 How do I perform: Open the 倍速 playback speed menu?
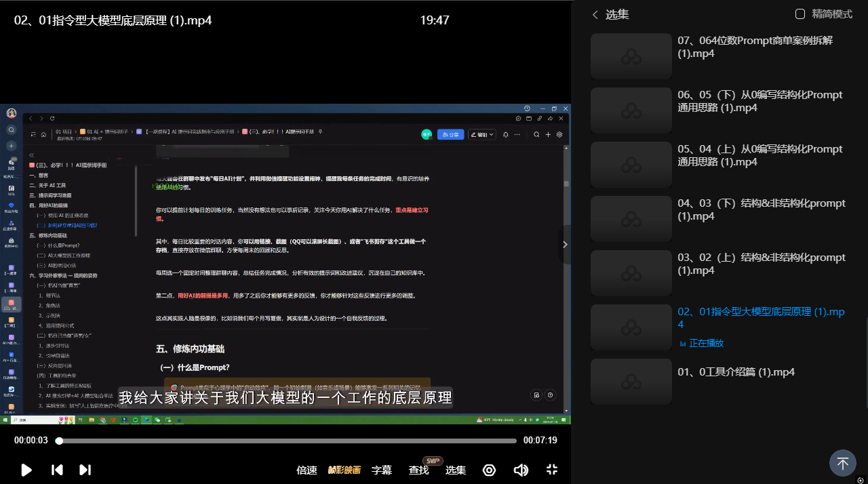tap(307, 470)
